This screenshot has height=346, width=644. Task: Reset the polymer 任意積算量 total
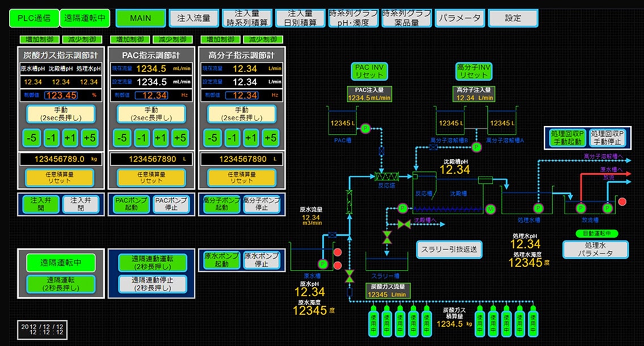click(241, 178)
